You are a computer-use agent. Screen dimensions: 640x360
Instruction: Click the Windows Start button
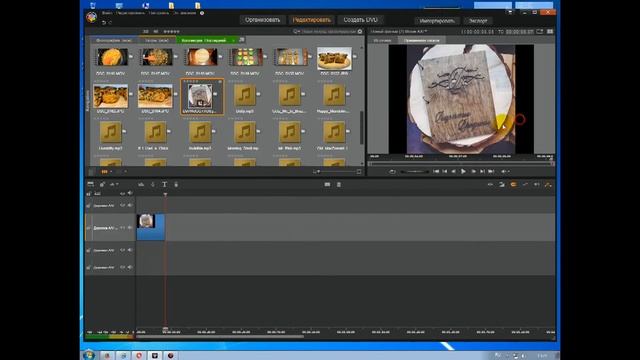(89, 355)
